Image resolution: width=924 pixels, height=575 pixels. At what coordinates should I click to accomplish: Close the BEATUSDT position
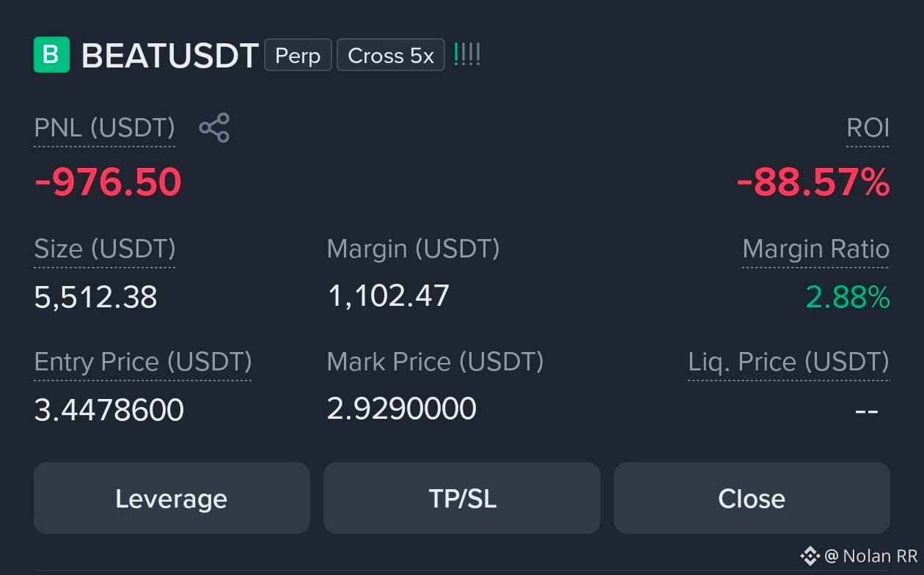[x=752, y=498]
